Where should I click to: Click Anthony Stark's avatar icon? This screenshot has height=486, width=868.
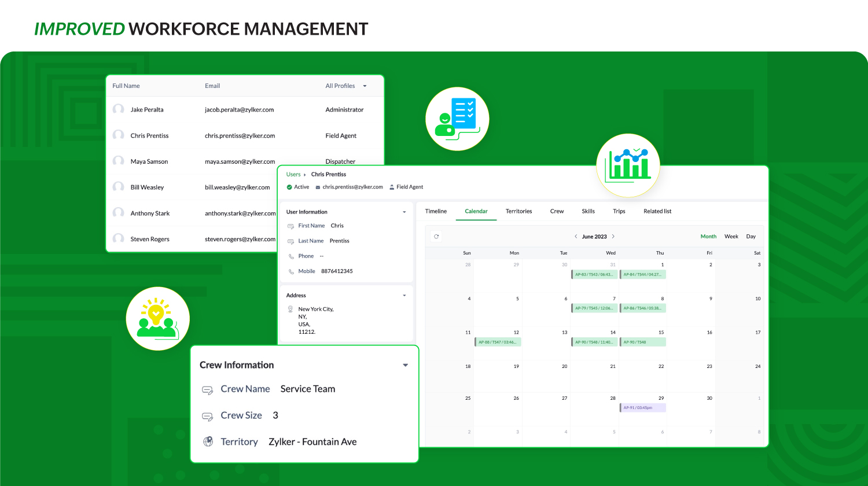(119, 213)
